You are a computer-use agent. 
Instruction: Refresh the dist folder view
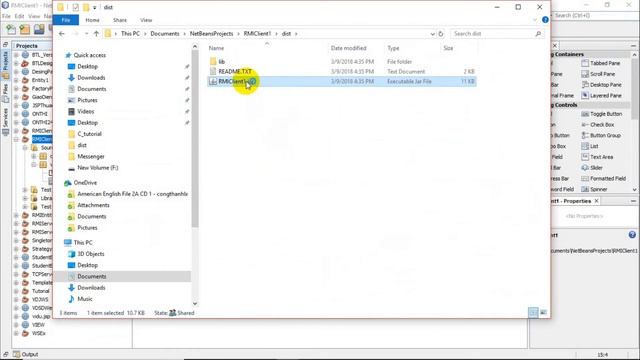[441, 34]
